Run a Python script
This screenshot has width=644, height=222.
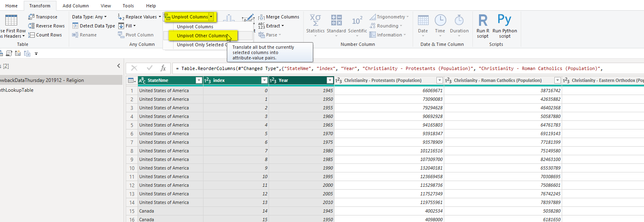coord(505,26)
